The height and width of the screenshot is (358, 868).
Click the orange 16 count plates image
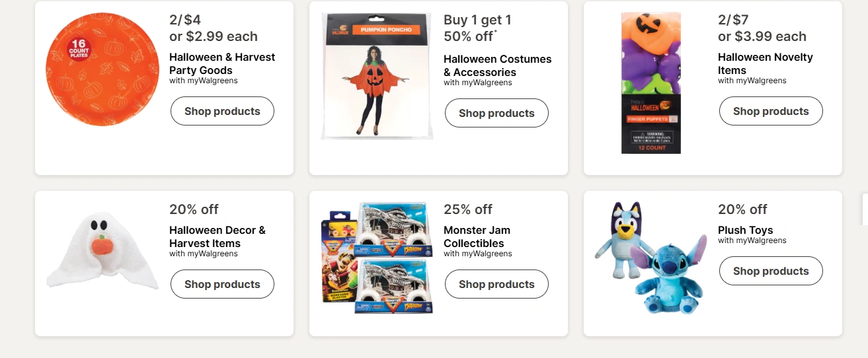[x=102, y=69]
